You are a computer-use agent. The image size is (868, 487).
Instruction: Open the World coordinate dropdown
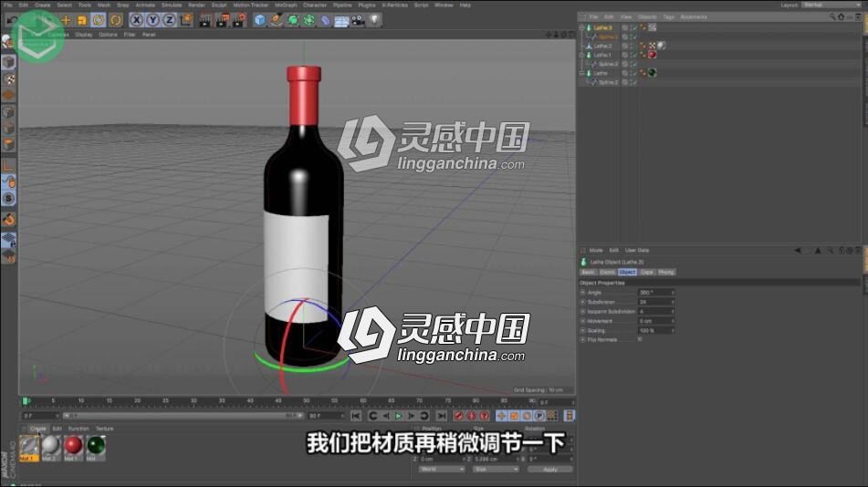pos(441,470)
